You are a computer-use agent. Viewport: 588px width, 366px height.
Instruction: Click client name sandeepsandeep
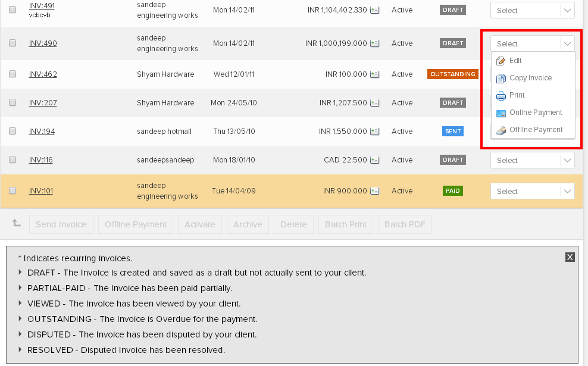click(165, 160)
